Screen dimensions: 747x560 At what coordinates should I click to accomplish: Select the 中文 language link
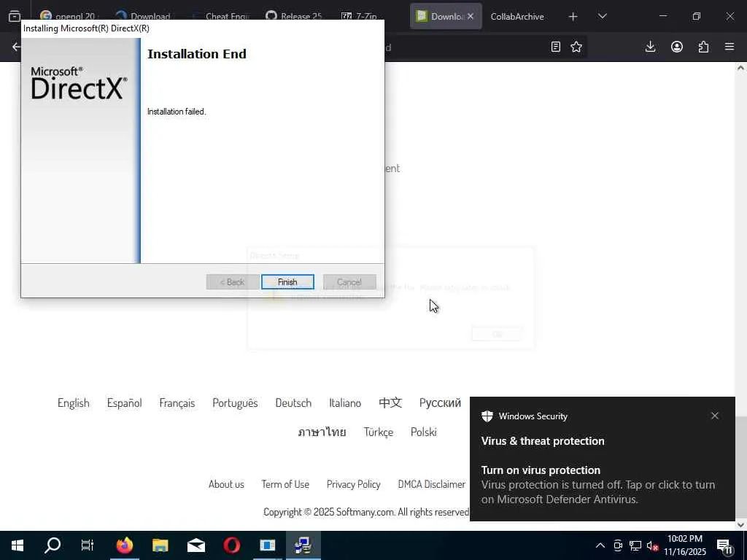pos(390,402)
